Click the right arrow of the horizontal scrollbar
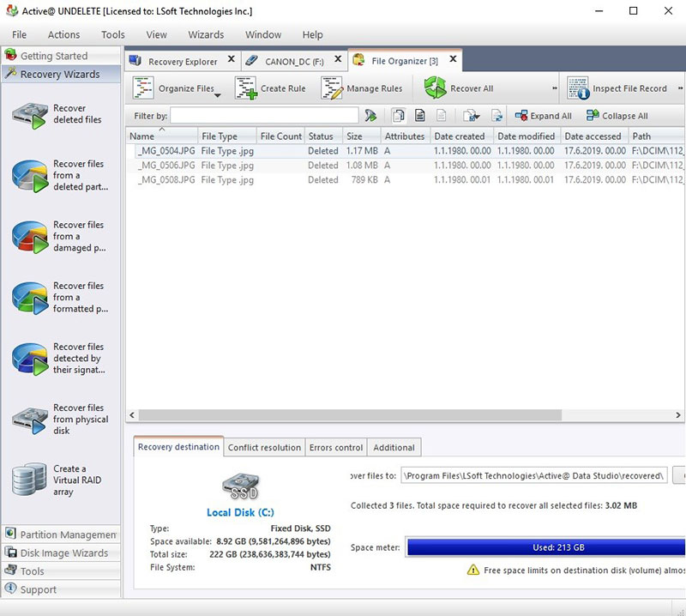Image resolution: width=686 pixels, height=616 pixels. (677, 414)
